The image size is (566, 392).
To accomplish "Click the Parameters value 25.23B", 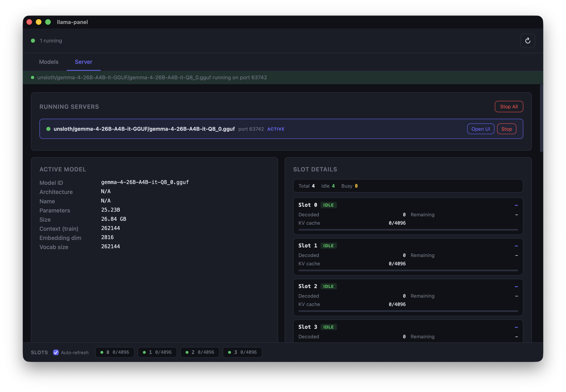I will click(111, 210).
